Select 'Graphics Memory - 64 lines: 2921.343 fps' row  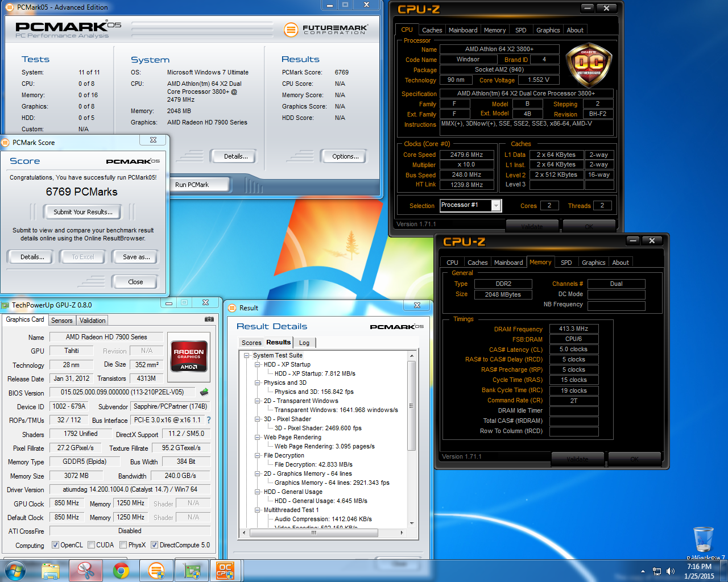332,483
